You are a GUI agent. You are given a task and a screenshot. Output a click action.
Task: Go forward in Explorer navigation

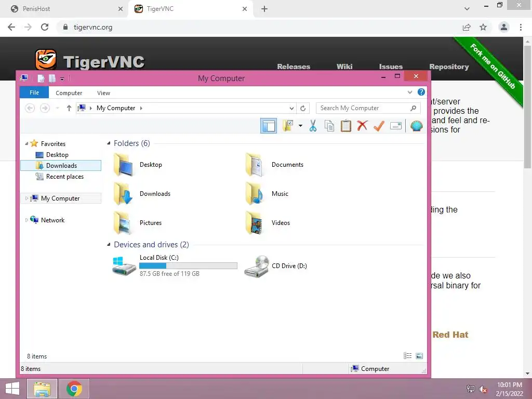[45, 108]
